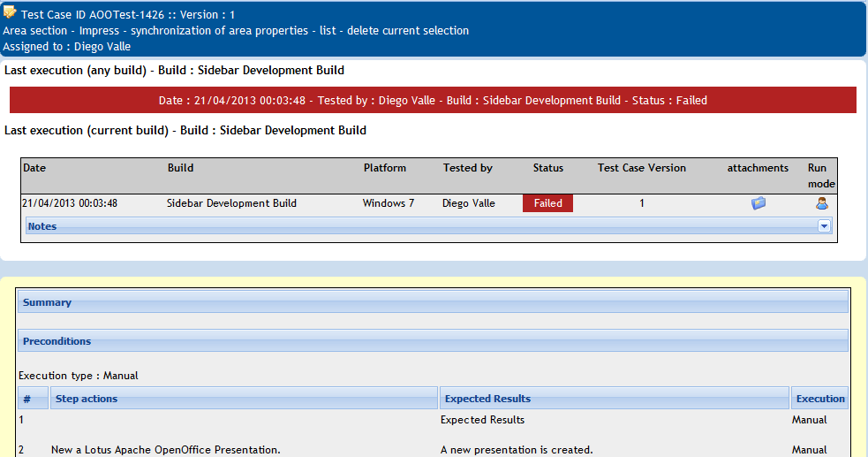Screen dimensions: 868x457
Task: Click the # column header
Action: coord(34,399)
